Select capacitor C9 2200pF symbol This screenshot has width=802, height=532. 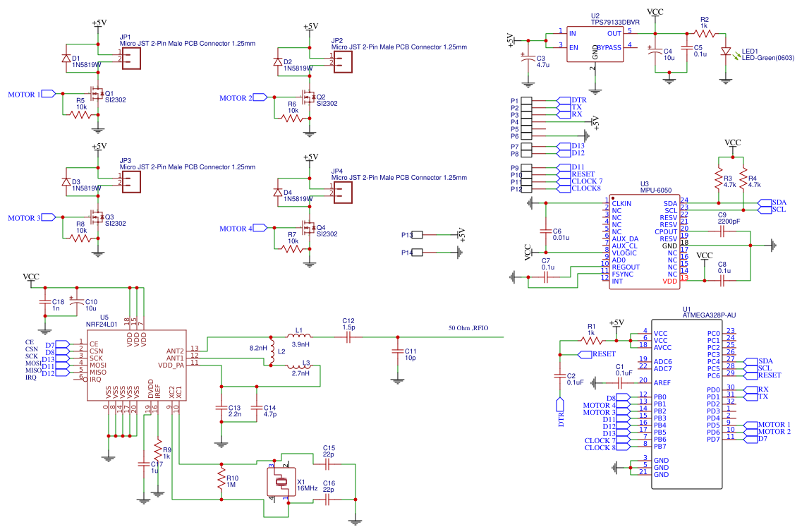click(x=722, y=231)
